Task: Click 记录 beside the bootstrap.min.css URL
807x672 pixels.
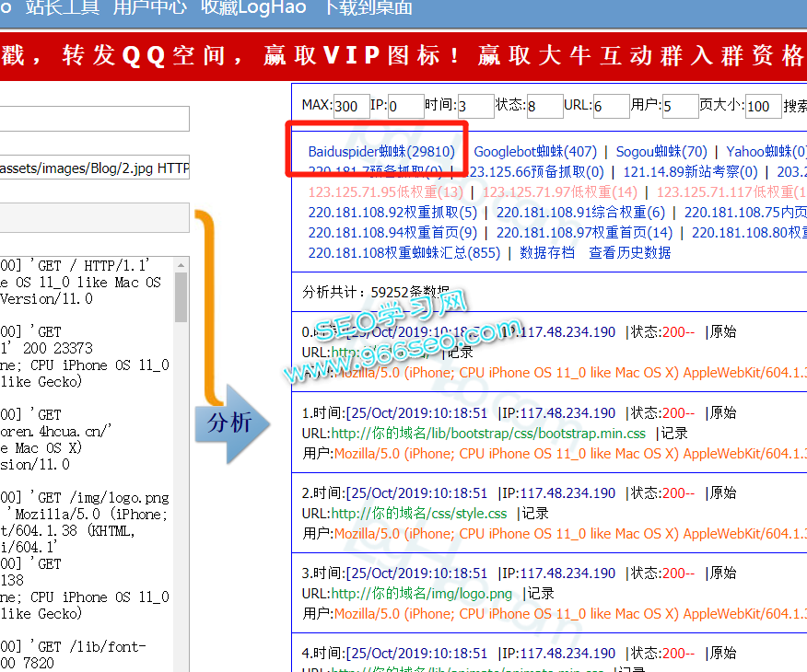Action: (x=674, y=433)
